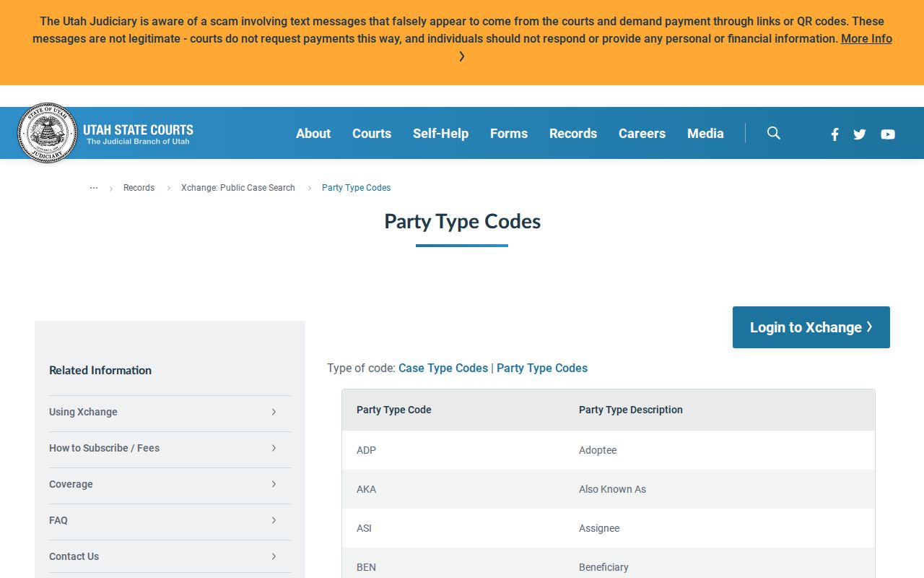Click the Utah State Courts seal logo

coord(48,133)
